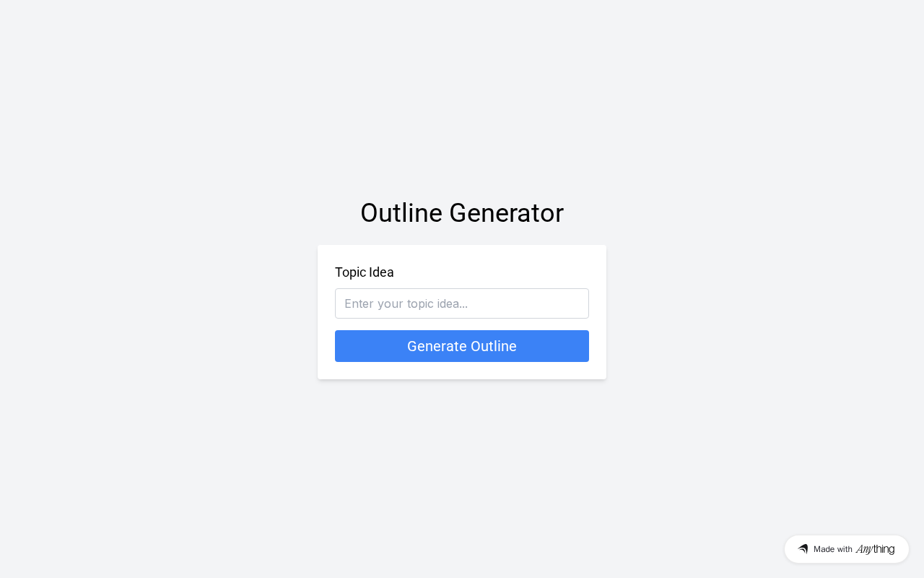Click the word "Outline" in the title
Screen dimensions: 924x578
[x=401, y=213]
